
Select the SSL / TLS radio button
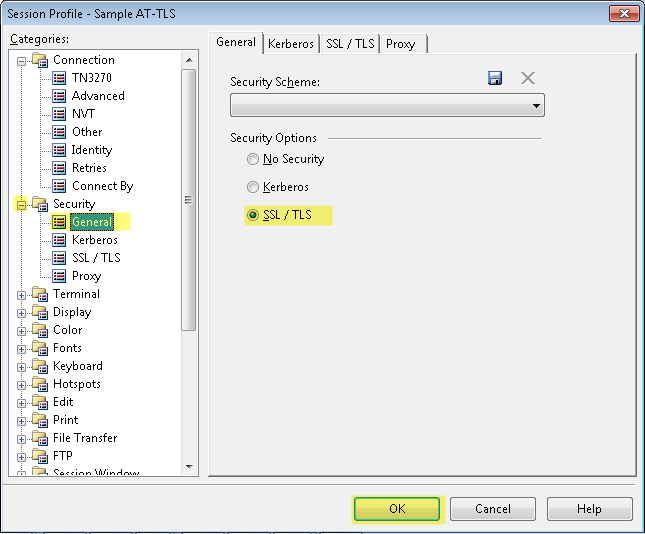tap(252, 215)
